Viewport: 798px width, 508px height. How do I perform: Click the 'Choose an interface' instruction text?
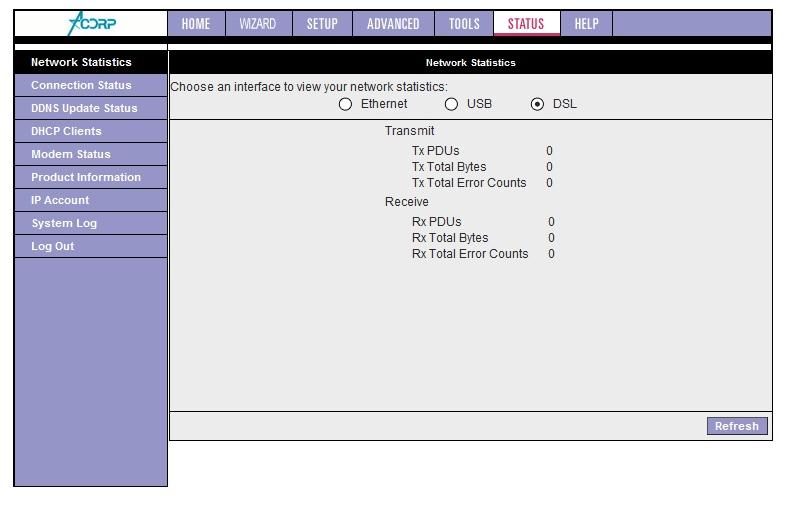click(309, 87)
